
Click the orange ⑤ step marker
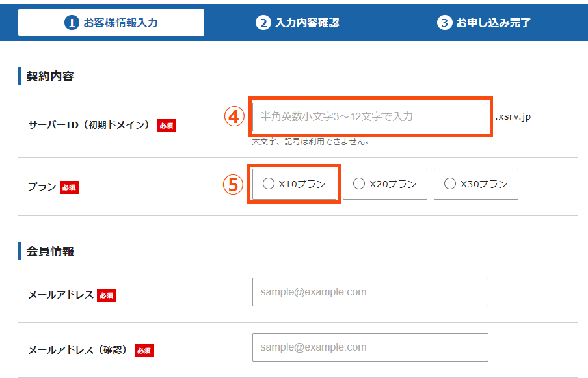(234, 184)
